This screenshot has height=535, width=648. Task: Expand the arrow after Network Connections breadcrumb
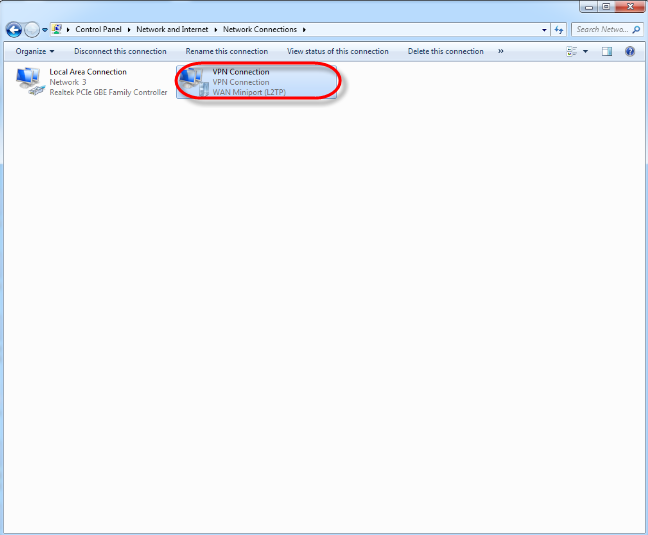(x=304, y=30)
